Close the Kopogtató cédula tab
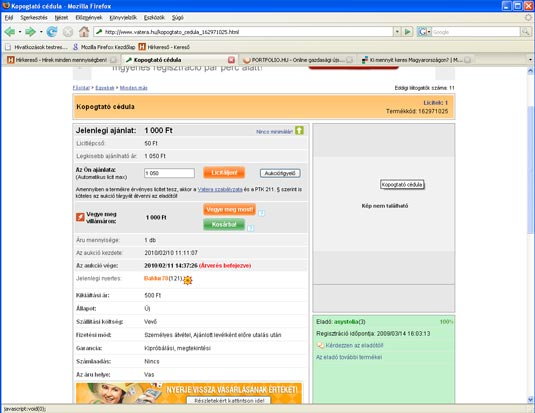The width and height of the screenshot is (535, 413). tap(231, 60)
